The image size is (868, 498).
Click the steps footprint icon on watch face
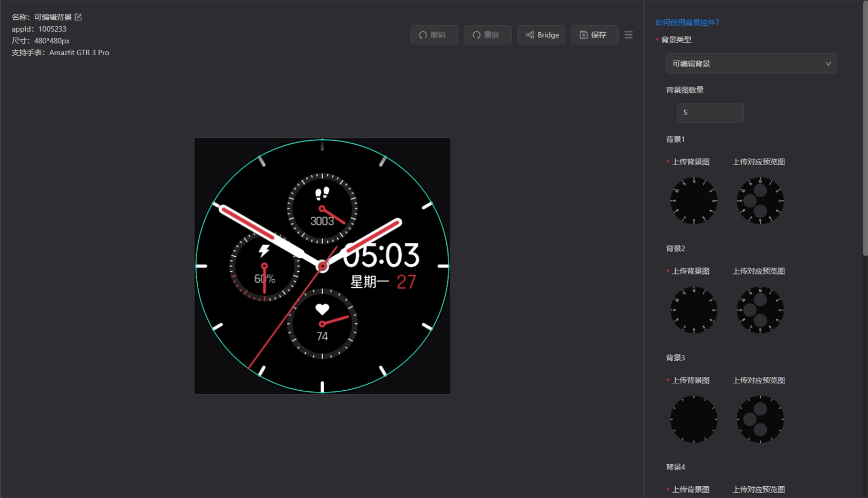click(322, 193)
